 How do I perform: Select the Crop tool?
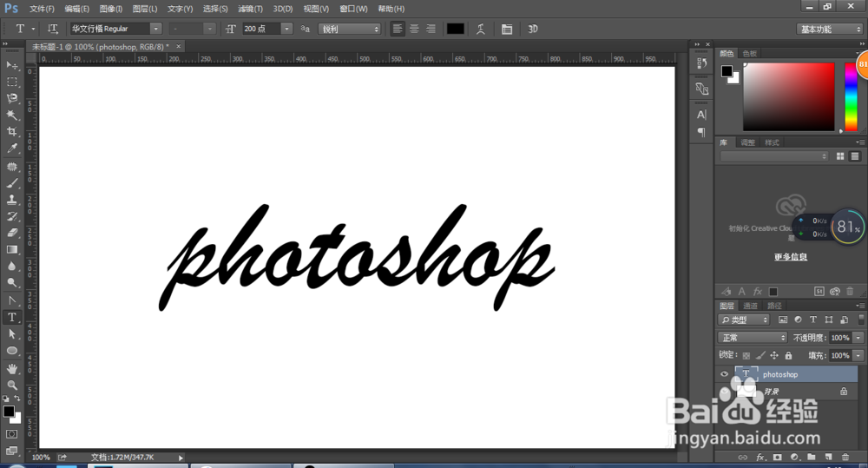click(x=11, y=132)
